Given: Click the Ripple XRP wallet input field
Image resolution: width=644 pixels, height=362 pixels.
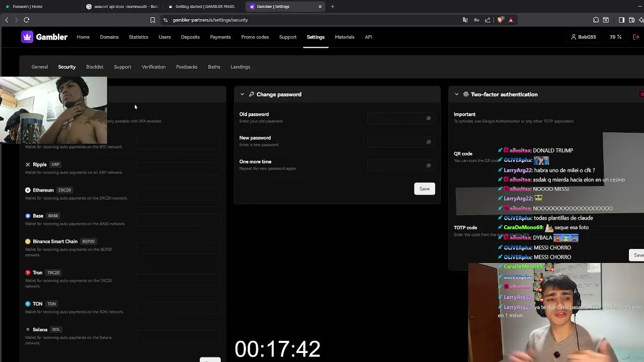Looking at the screenshot, I should (178, 168).
